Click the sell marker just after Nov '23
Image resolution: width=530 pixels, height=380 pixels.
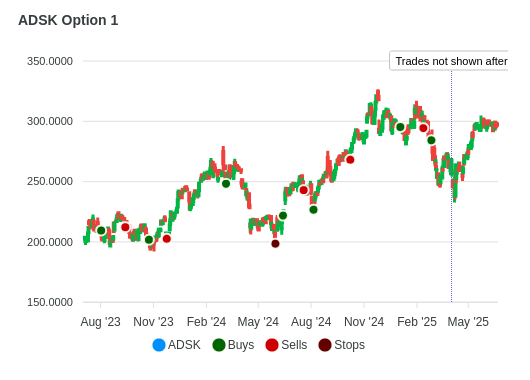[167, 239]
